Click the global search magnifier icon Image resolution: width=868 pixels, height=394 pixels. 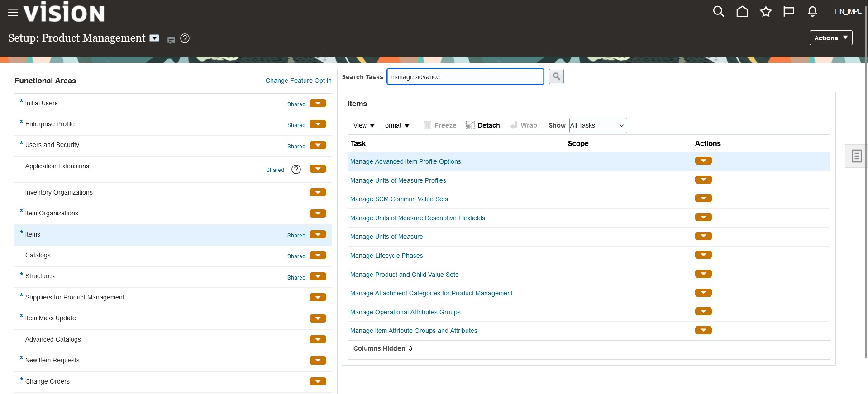(719, 12)
